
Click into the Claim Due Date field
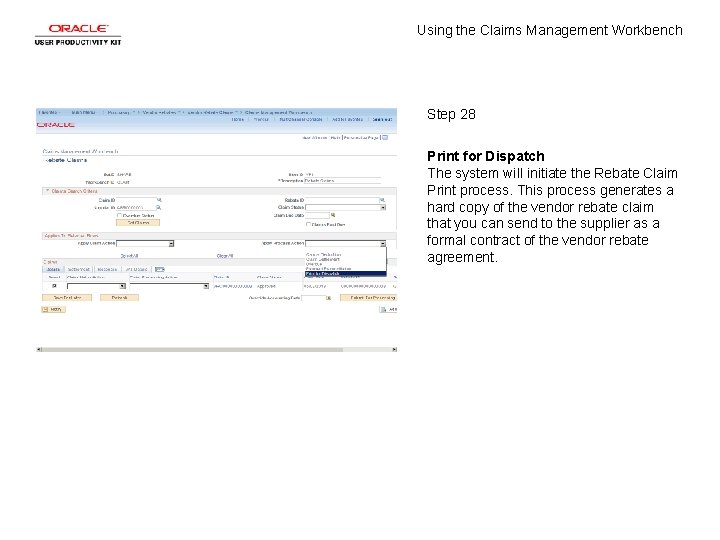tap(317, 215)
